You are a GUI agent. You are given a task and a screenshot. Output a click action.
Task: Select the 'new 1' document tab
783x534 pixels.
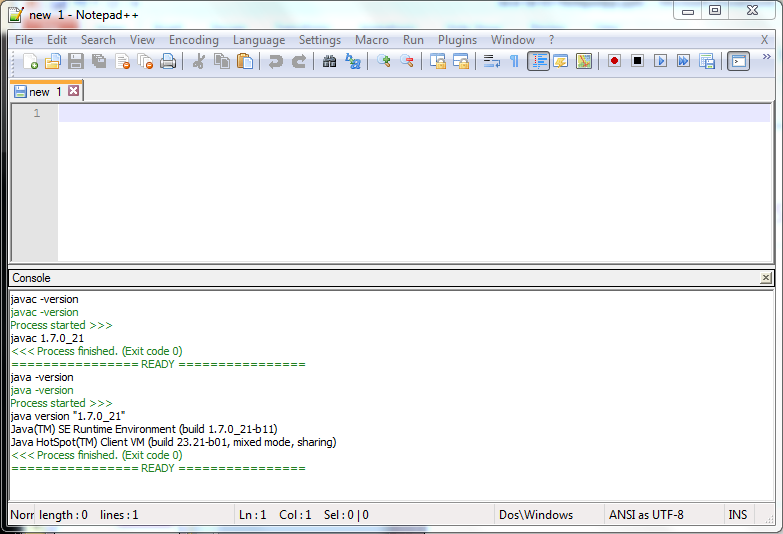46,91
